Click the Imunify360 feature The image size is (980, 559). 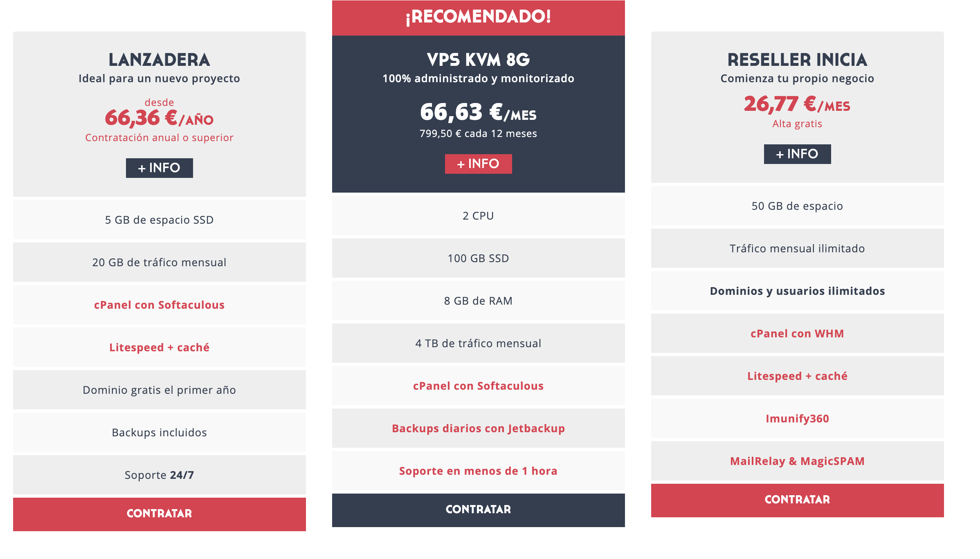(x=797, y=418)
